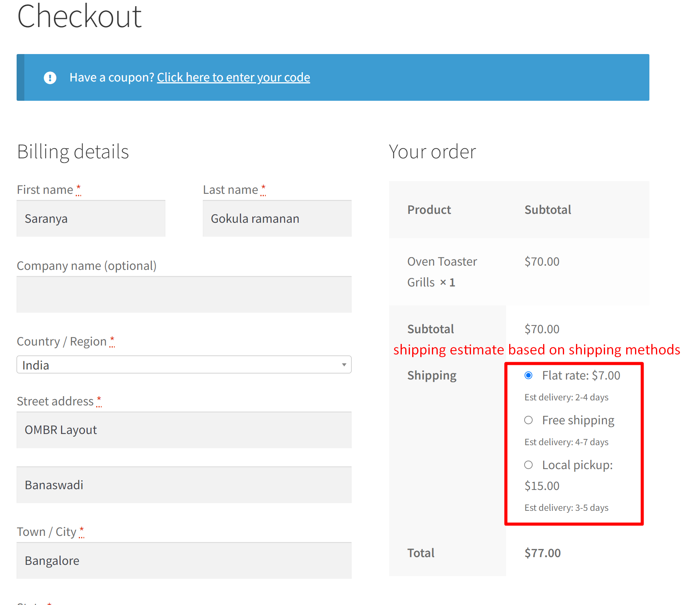Expand the country combo box showing India
This screenshot has width=700, height=605.
click(184, 364)
